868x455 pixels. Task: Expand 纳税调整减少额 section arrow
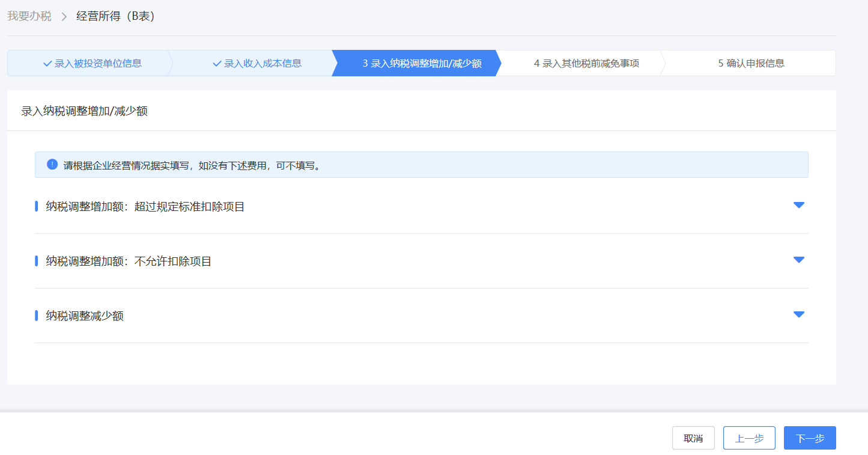(x=798, y=314)
